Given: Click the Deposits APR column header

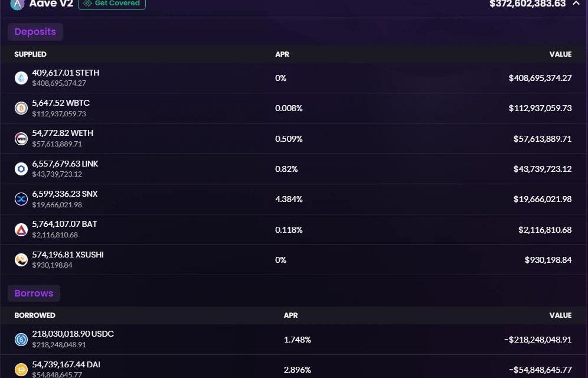Looking at the screenshot, I should click(282, 54).
